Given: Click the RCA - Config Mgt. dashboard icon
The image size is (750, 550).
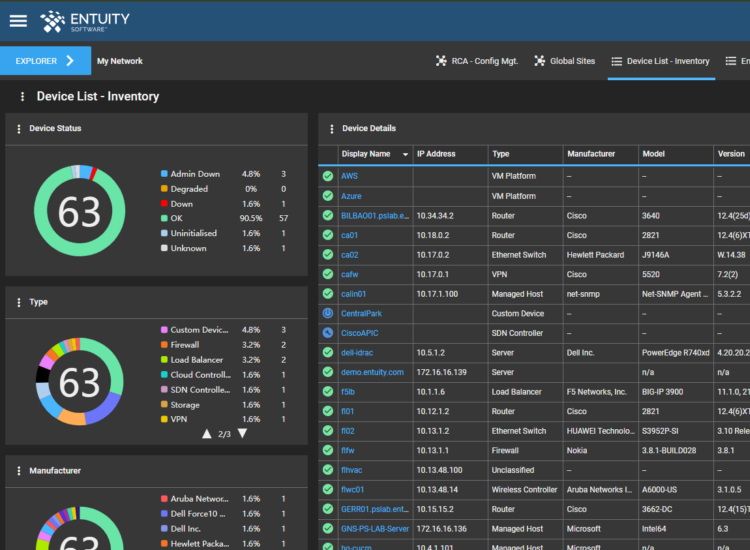Looking at the screenshot, I should pos(441,61).
